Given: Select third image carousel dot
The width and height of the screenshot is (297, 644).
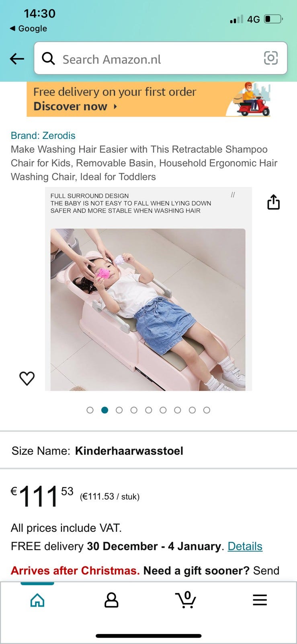Looking at the screenshot, I should [119, 410].
